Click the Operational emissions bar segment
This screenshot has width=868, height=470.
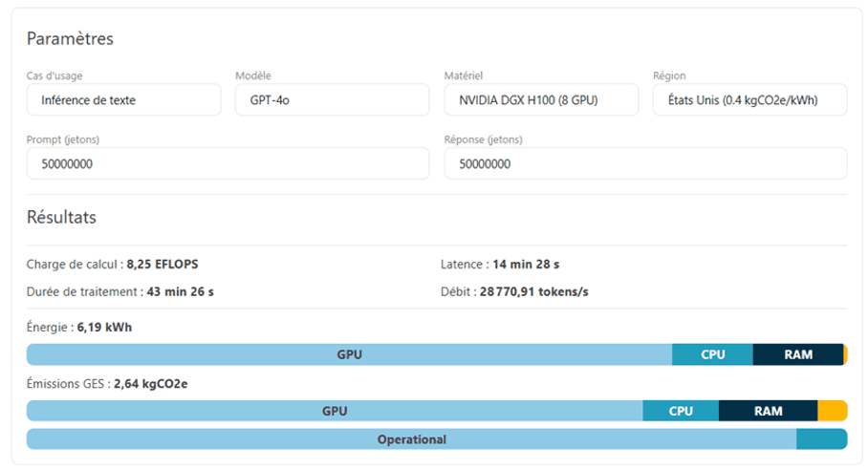[x=411, y=439]
